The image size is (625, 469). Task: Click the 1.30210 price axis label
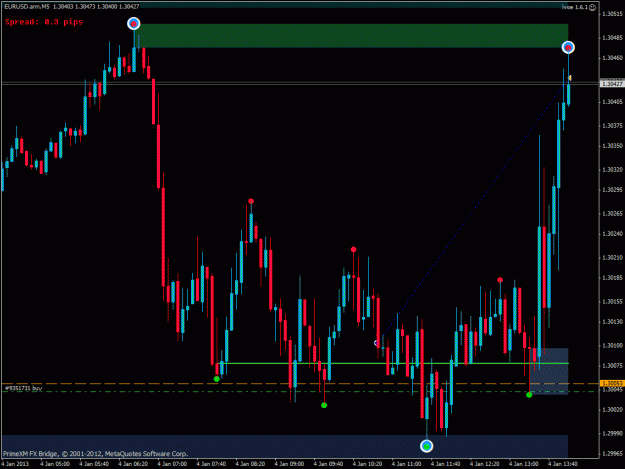(x=613, y=257)
